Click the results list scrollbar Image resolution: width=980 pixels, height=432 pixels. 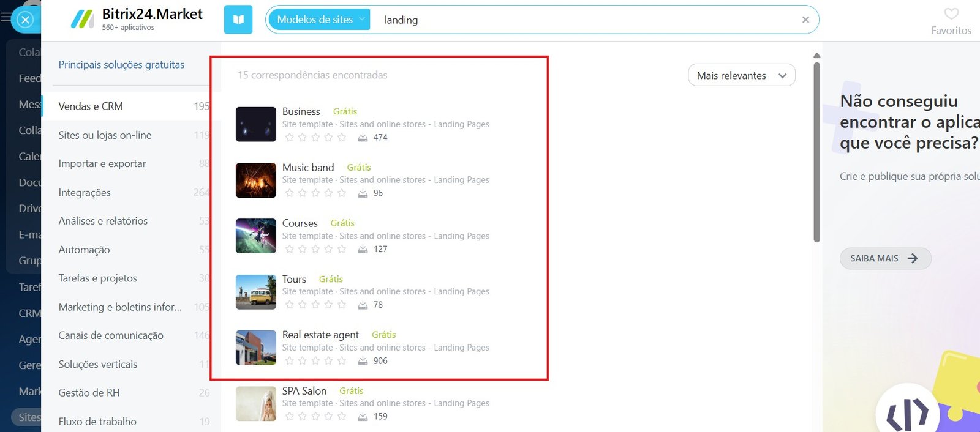(x=816, y=152)
